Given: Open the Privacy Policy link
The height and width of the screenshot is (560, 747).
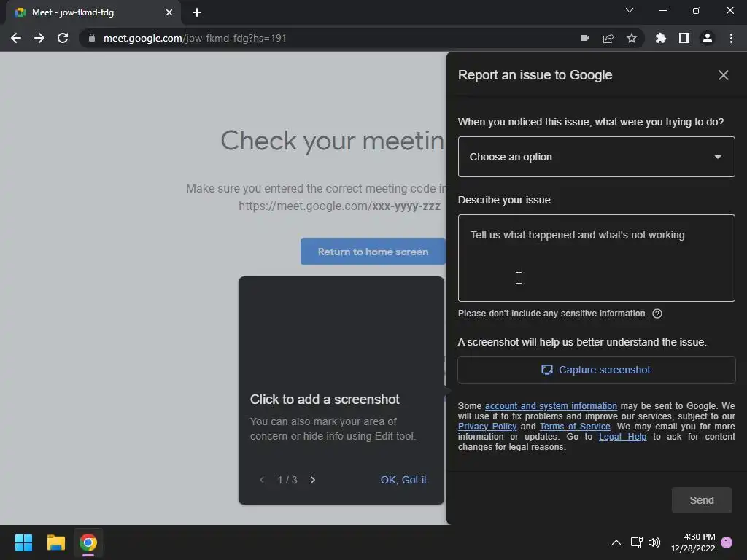Looking at the screenshot, I should click(487, 426).
